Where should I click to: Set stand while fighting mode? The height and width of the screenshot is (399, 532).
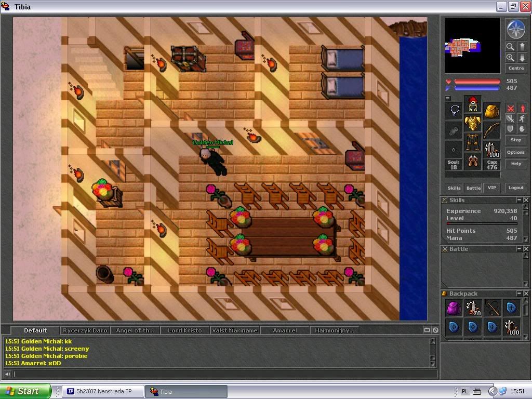coord(522,108)
